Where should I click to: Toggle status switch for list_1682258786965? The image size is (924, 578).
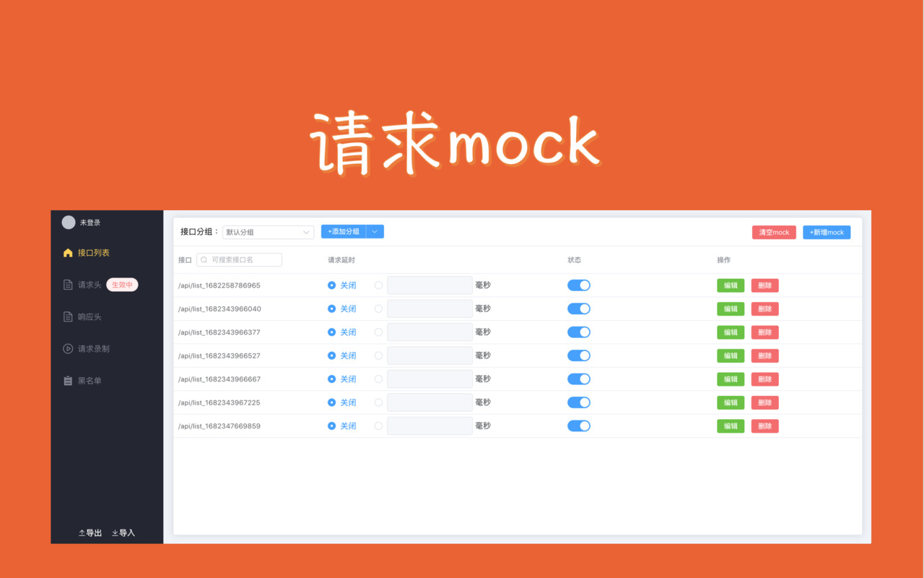579,285
